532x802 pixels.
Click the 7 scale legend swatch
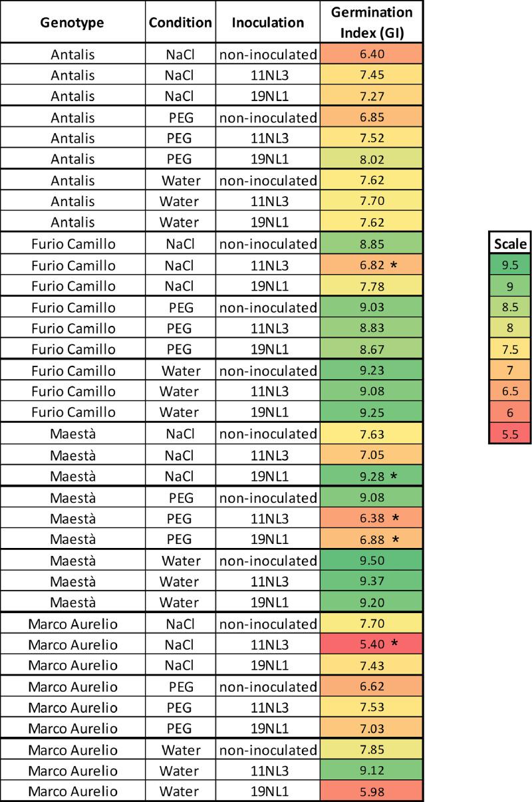click(510, 370)
